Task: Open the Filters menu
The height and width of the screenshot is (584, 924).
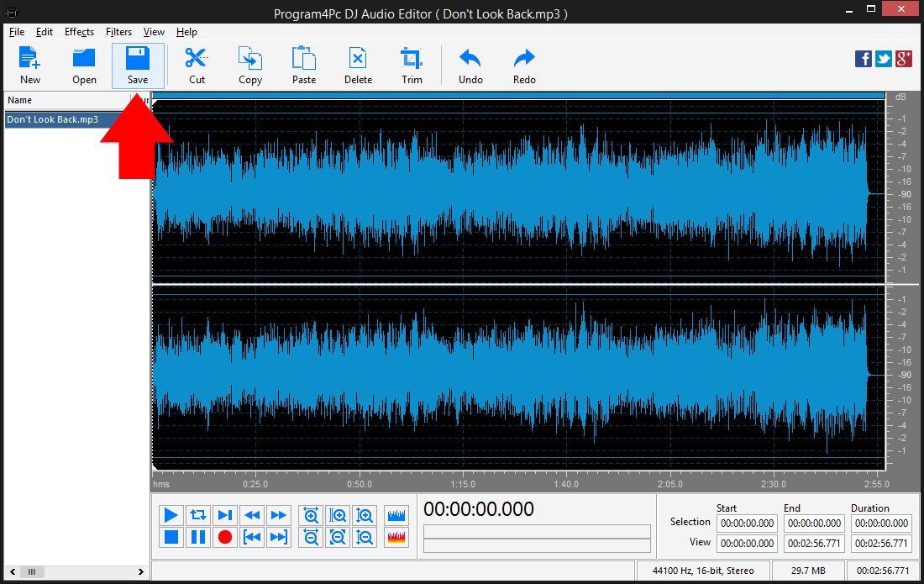Action: (118, 32)
